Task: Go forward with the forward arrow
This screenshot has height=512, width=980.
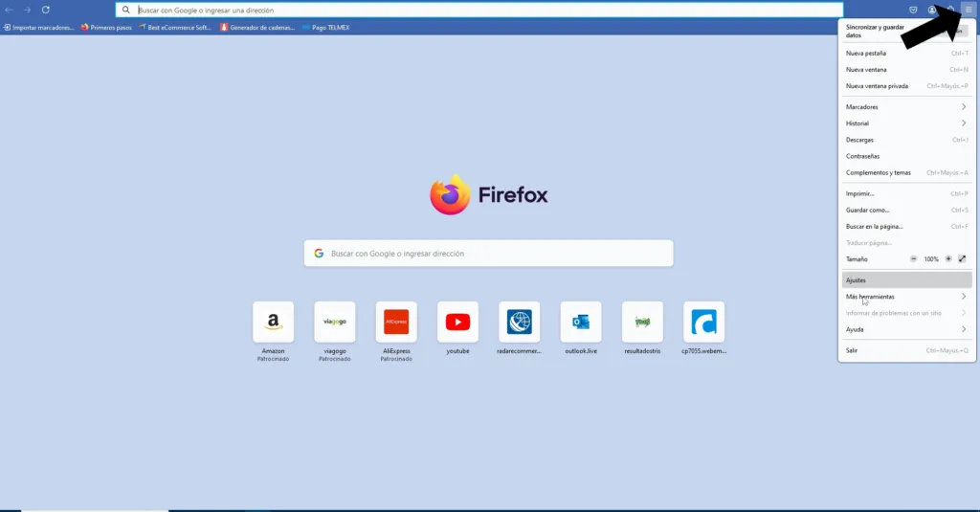Action: tap(27, 10)
